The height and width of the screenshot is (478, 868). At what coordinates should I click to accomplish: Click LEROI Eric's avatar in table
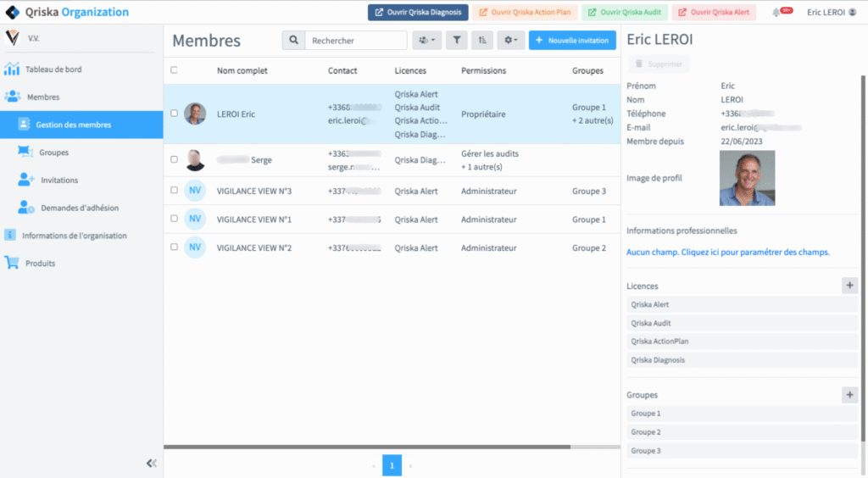click(x=195, y=114)
